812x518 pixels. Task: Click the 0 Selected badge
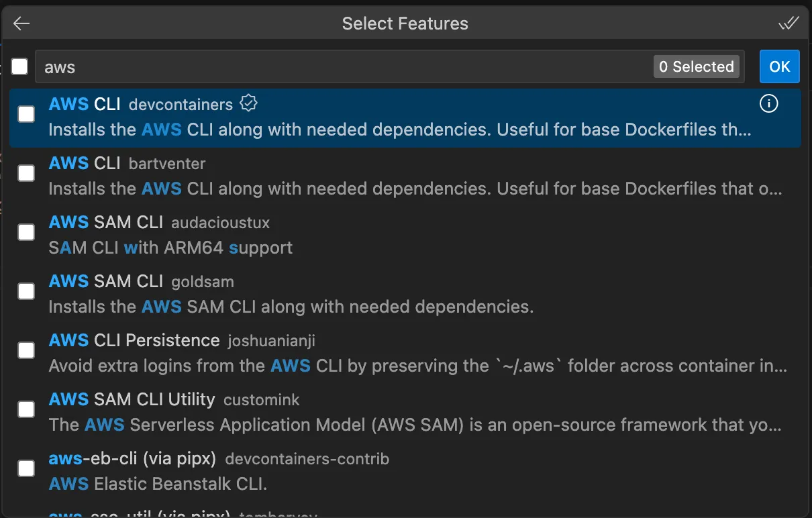tap(696, 66)
